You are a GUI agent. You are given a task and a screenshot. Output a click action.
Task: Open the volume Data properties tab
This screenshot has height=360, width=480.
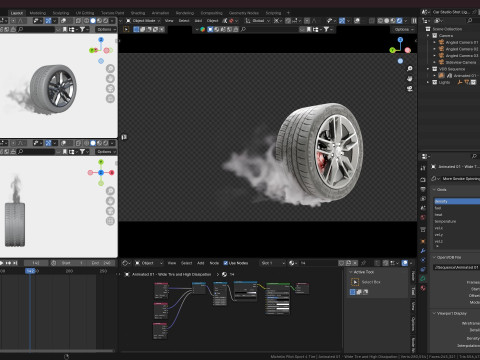point(423,278)
